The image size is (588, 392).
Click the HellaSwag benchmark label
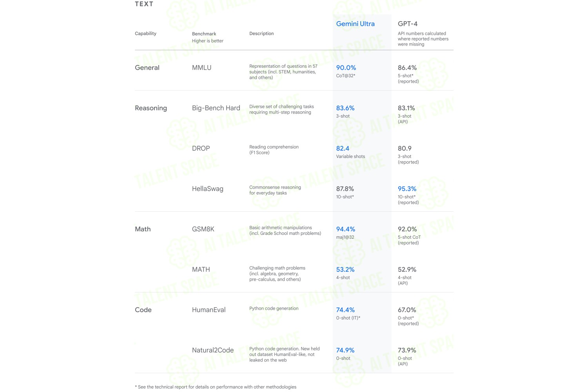(x=208, y=189)
